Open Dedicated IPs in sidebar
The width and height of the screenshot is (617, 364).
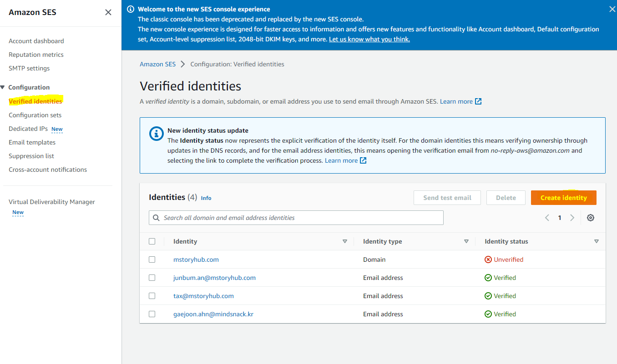(x=28, y=129)
